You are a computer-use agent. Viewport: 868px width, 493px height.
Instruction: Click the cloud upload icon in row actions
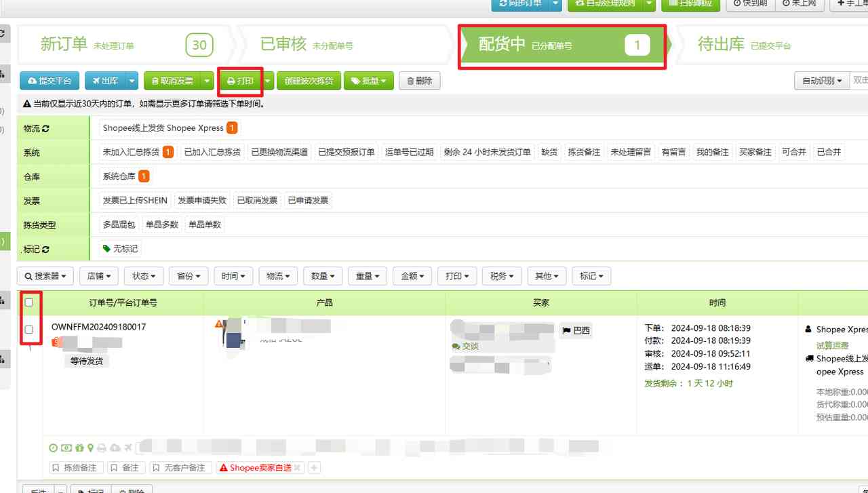(x=114, y=448)
